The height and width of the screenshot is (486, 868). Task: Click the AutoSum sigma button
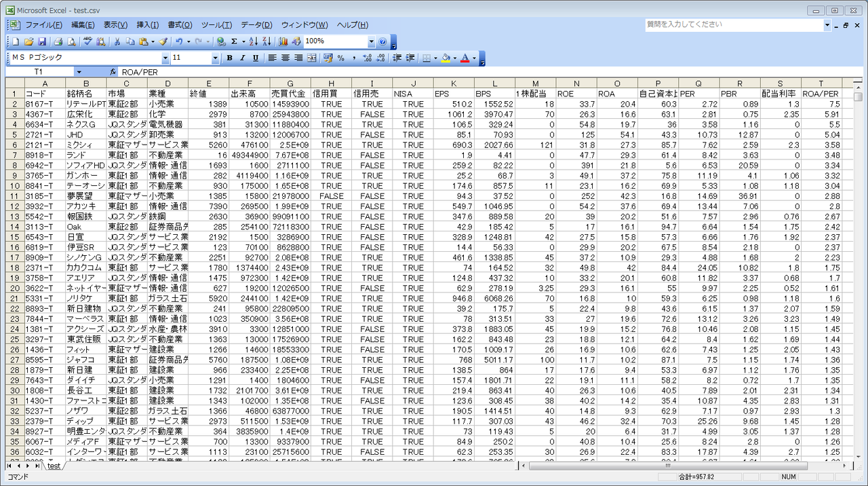234,41
